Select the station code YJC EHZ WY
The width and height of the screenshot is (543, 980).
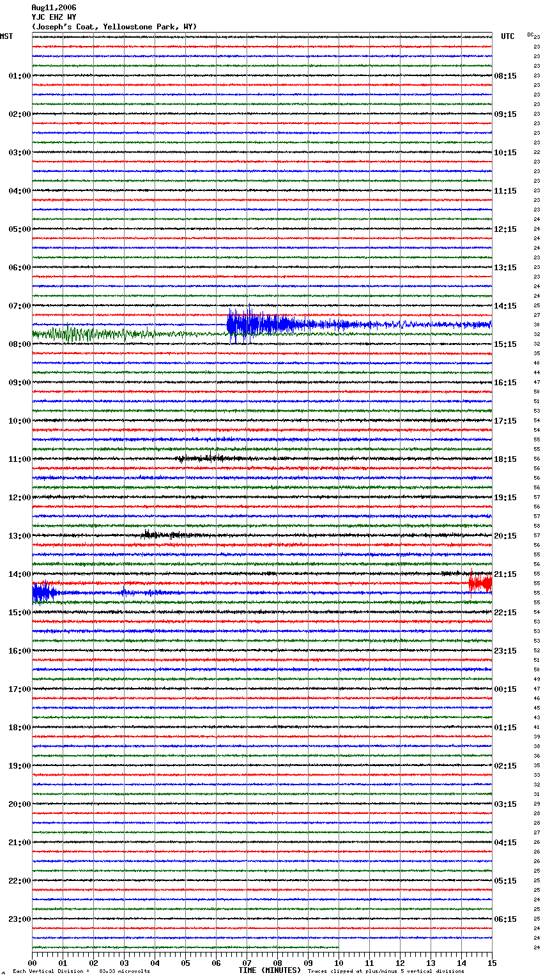(54, 17)
